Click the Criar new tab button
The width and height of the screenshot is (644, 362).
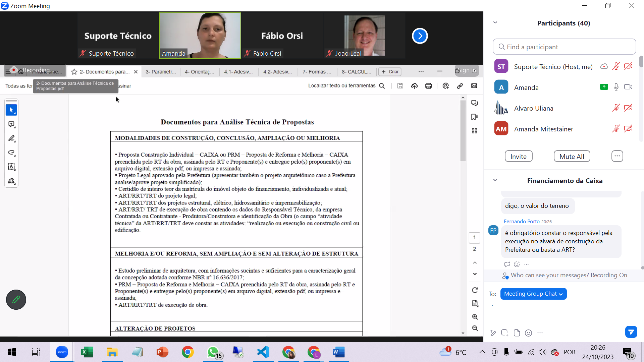pyautogui.click(x=390, y=72)
